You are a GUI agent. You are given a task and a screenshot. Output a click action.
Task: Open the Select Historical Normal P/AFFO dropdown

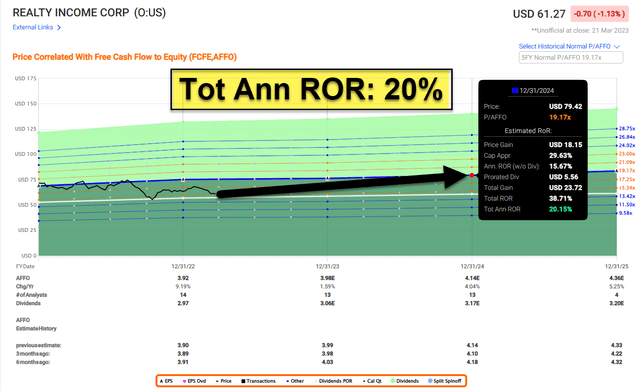(569, 47)
